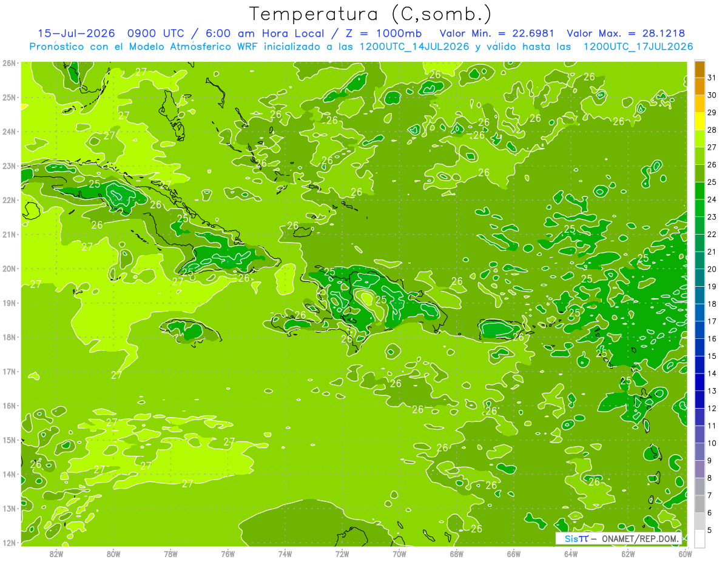
Task: Click the 'Z = 1000mb' level text
Action: point(384,33)
